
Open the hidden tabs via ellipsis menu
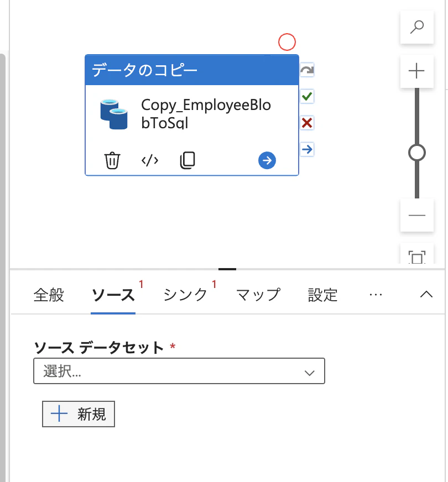tap(376, 295)
